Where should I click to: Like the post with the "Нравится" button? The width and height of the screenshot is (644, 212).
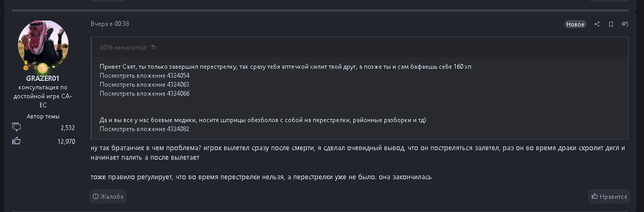tap(609, 197)
